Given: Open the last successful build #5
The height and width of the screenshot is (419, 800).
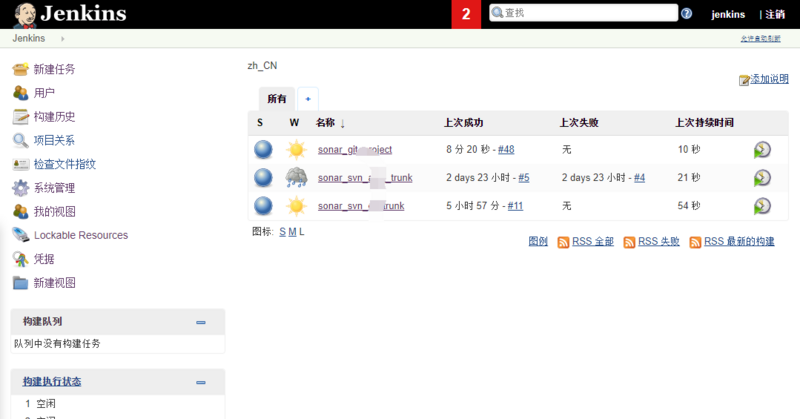Looking at the screenshot, I should click(524, 178).
